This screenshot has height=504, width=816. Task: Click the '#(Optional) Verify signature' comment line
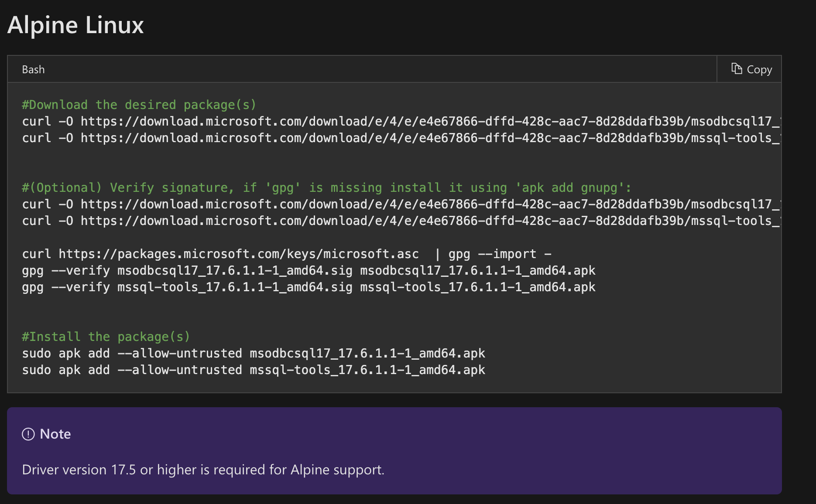(x=326, y=188)
